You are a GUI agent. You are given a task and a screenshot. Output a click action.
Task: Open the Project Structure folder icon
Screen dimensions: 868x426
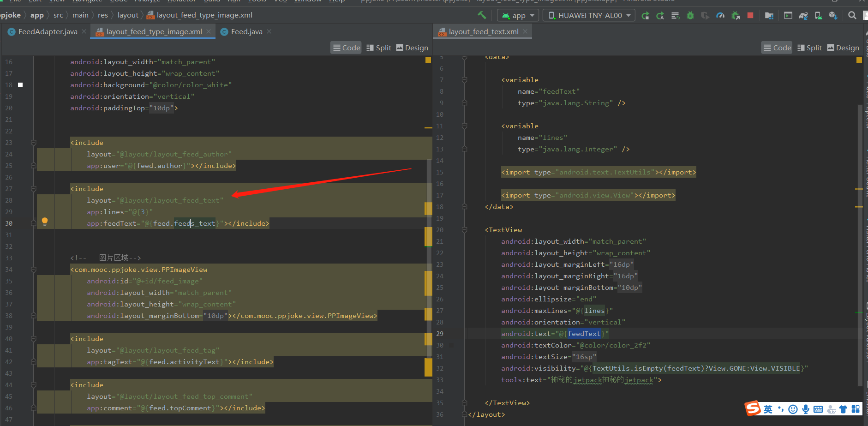(x=769, y=16)
